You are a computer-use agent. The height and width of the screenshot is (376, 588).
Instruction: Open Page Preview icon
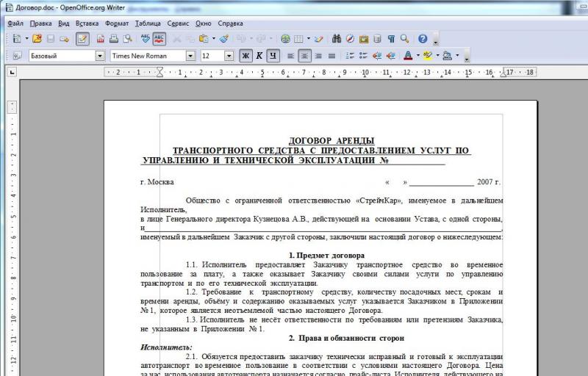click(128, 39)
